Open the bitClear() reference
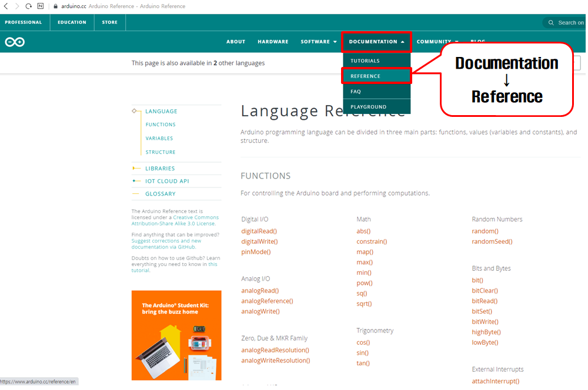This screenshot has height=390, width=588. (x=485, y=291)
